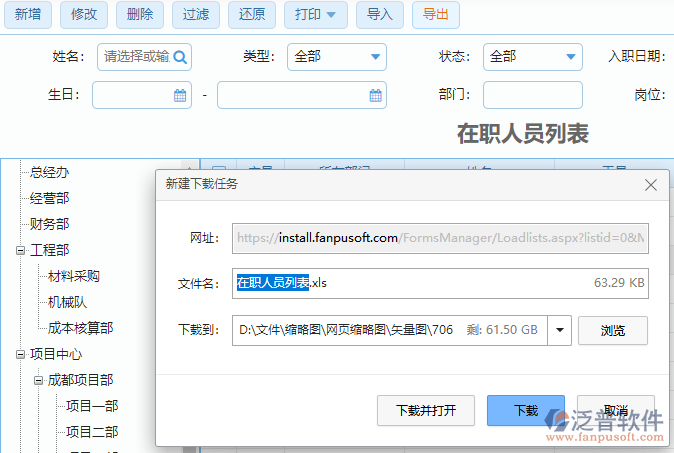Viewport: 674px width, 453px height.
Task: Click the 下载 button
Action: pyautogui.click(x=526, y=410)
